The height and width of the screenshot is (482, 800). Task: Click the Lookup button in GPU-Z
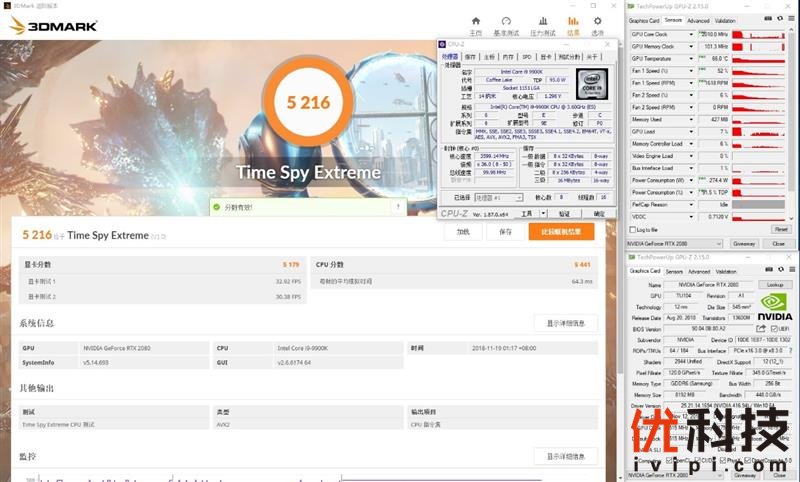click(x=775, y=285)
